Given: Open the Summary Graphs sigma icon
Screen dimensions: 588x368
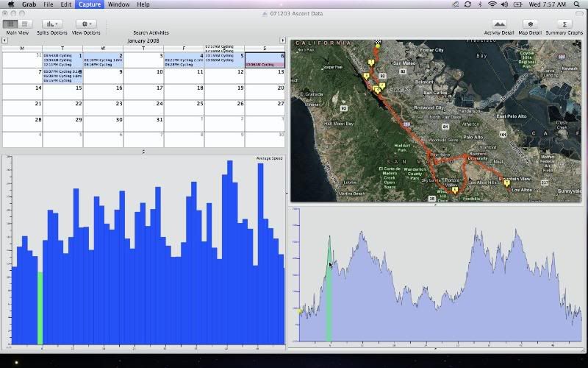Looking at the screenshot, I should (x=564, y=24).
